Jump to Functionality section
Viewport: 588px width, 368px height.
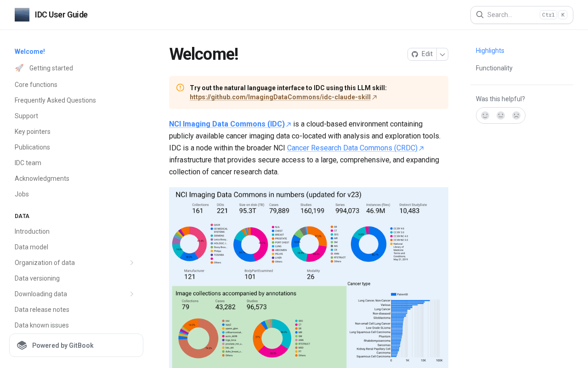494,68
